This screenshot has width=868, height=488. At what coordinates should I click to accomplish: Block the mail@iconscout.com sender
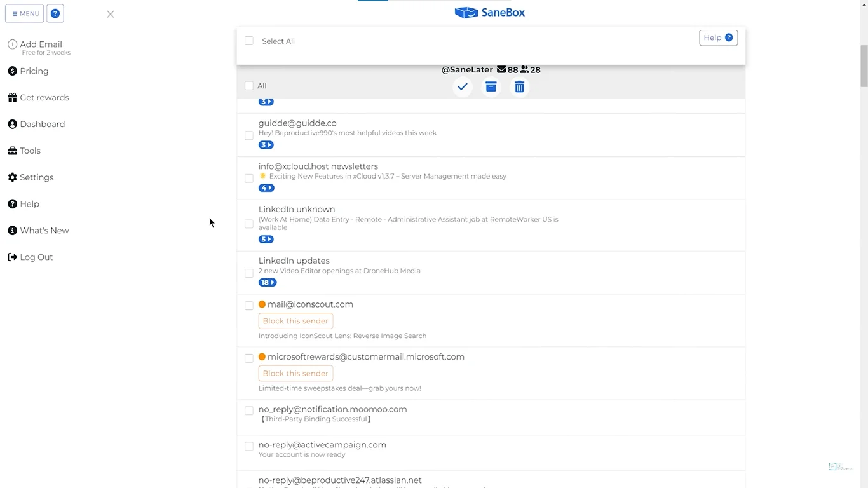click(x=295, y=322)
